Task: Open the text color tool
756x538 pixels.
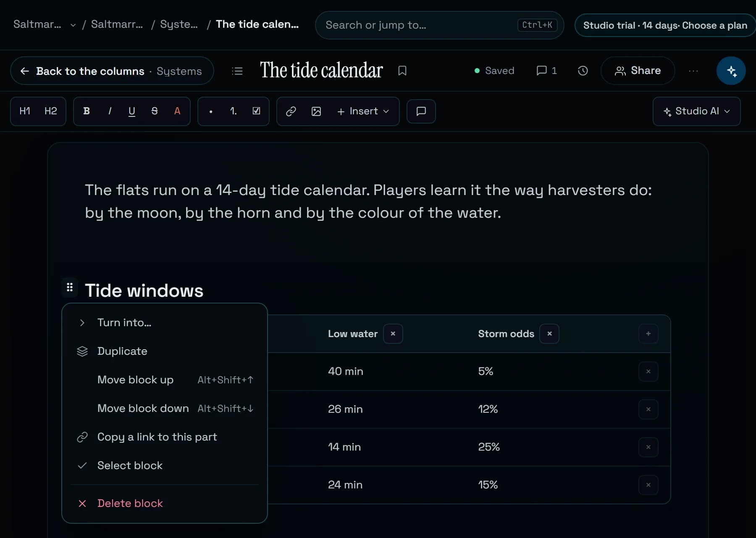Action: click(x=177, y=111)
